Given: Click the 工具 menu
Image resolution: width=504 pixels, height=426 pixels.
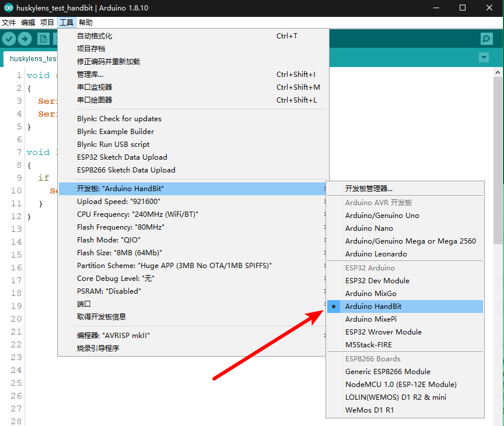Looking at the screenshot, I should pos(66,23).
